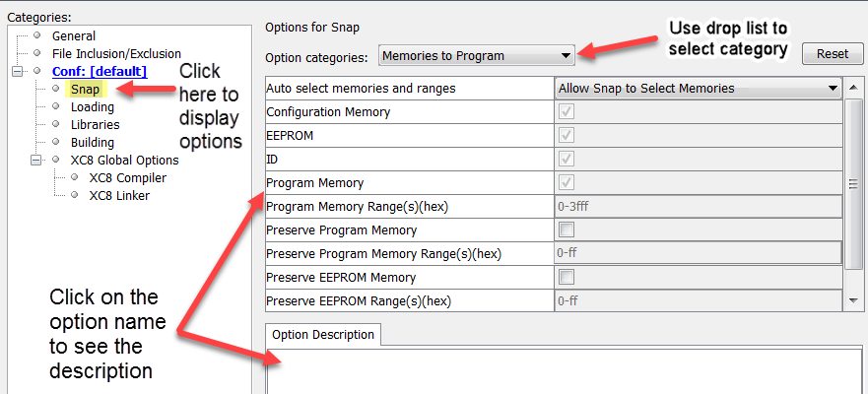The image size is (868, 394).
Task: Switch to the Option Description tab
Action: click(323, 335)
